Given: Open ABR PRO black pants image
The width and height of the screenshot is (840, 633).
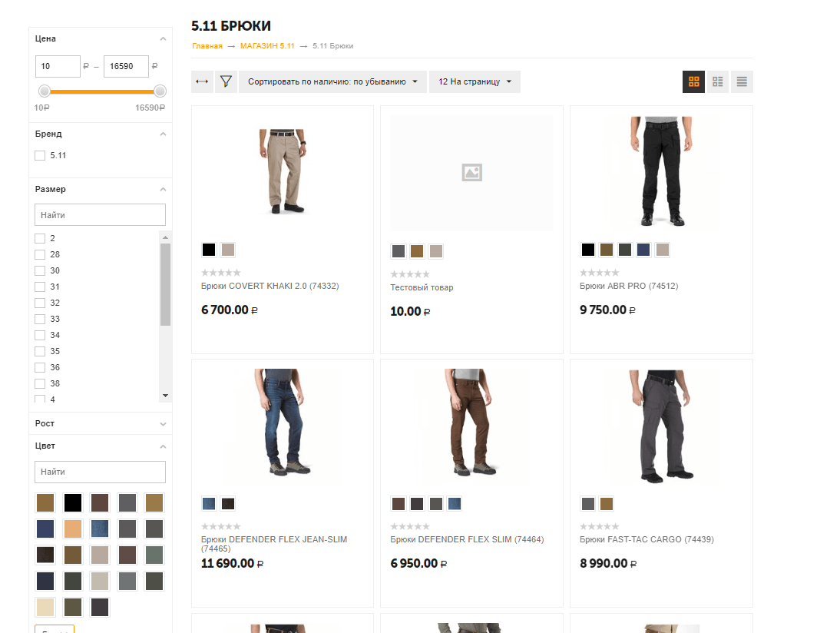Looking at the screenshot, I should coord(662,171).
